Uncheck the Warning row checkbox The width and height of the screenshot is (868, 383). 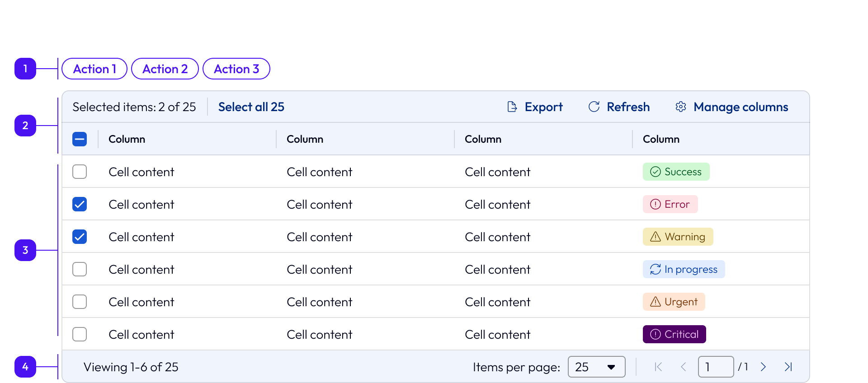tap(80, 237)
